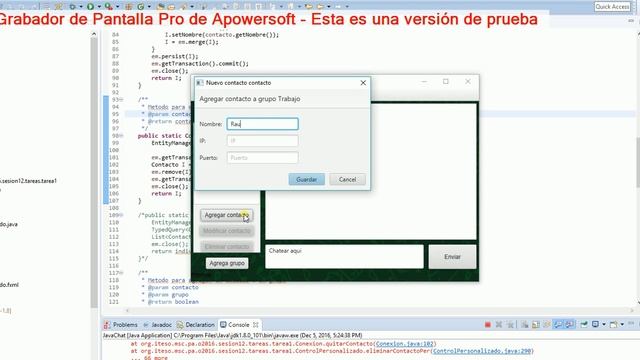Click the editor vertical scrollbar

pyautogui.click(x=637, y=163)
